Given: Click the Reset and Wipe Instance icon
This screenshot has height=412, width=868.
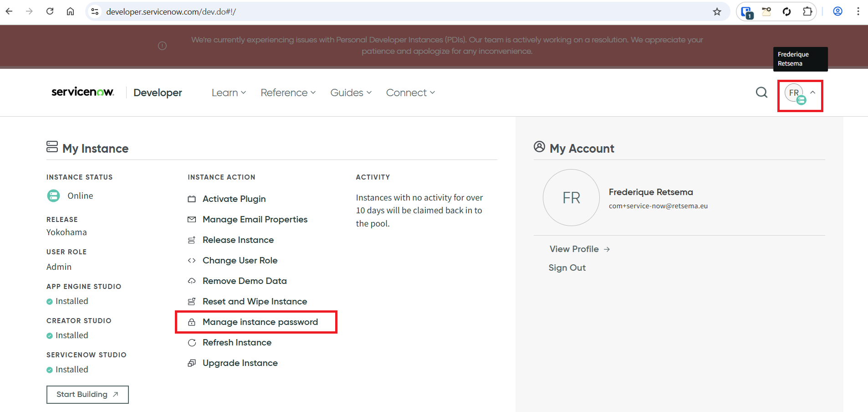Looking at the screenshot, I should tap(192, 302).
